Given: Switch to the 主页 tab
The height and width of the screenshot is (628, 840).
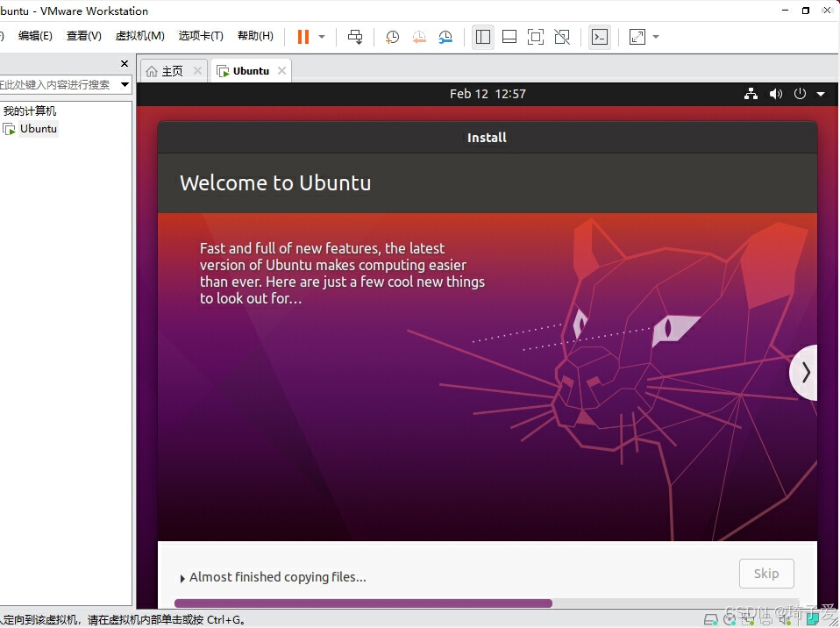Looking at the screenshot, I should coord(173,70).
